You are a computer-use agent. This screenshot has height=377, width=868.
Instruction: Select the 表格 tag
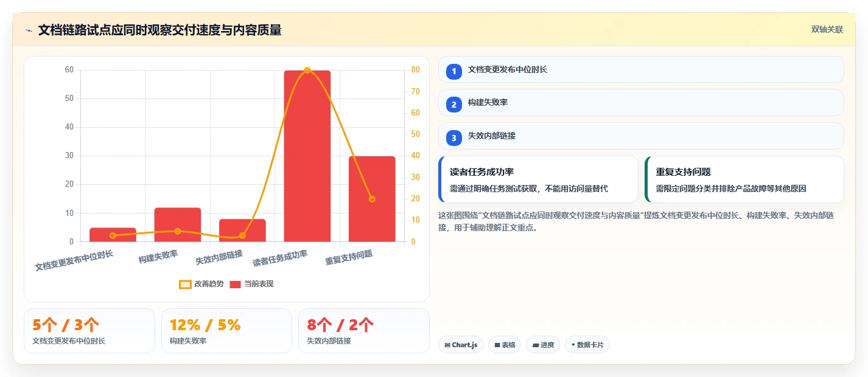click(505, 345)
